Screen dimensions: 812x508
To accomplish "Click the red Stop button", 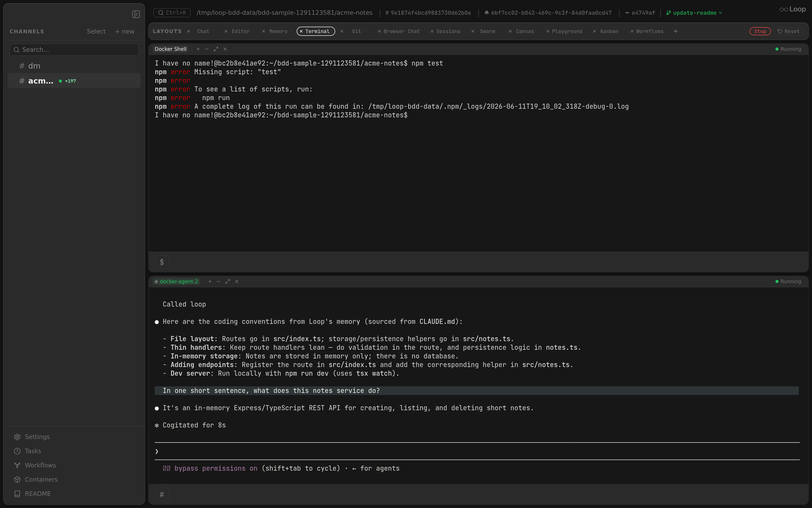I will click(x=760, y=31).
